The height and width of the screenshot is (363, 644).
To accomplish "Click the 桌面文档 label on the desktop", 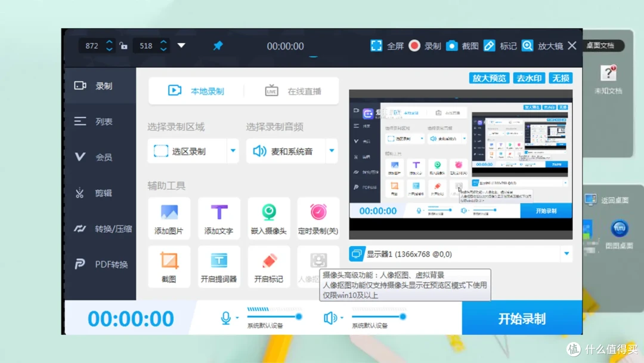I will point(600,45).
